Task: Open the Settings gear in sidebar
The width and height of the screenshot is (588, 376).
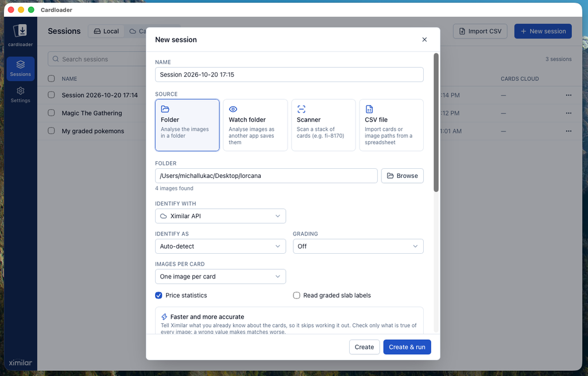Action: pos(20,95)
